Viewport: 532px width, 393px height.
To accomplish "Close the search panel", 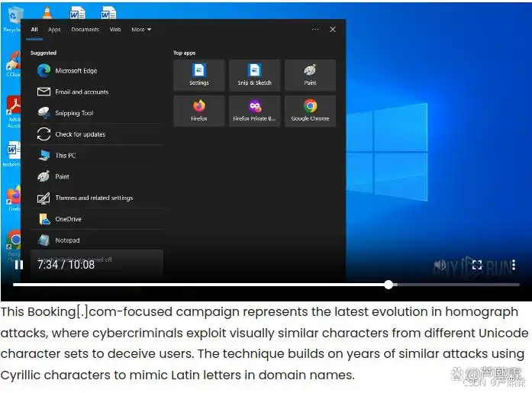I will [333, 30].
